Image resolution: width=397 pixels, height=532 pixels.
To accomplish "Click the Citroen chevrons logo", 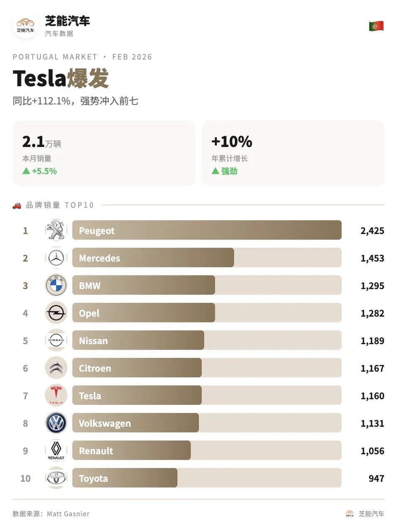I will click(x=56, y=368).
